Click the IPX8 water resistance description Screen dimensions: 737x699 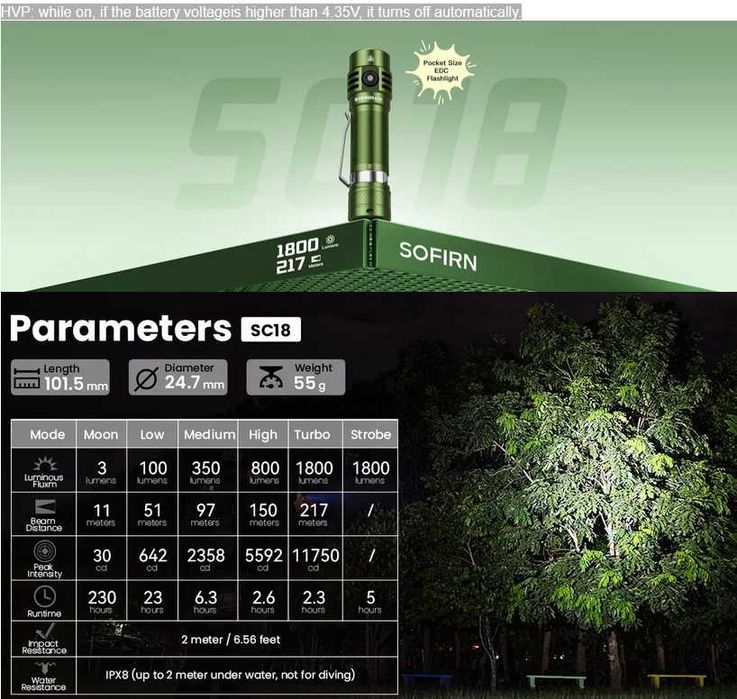[230, 675]
